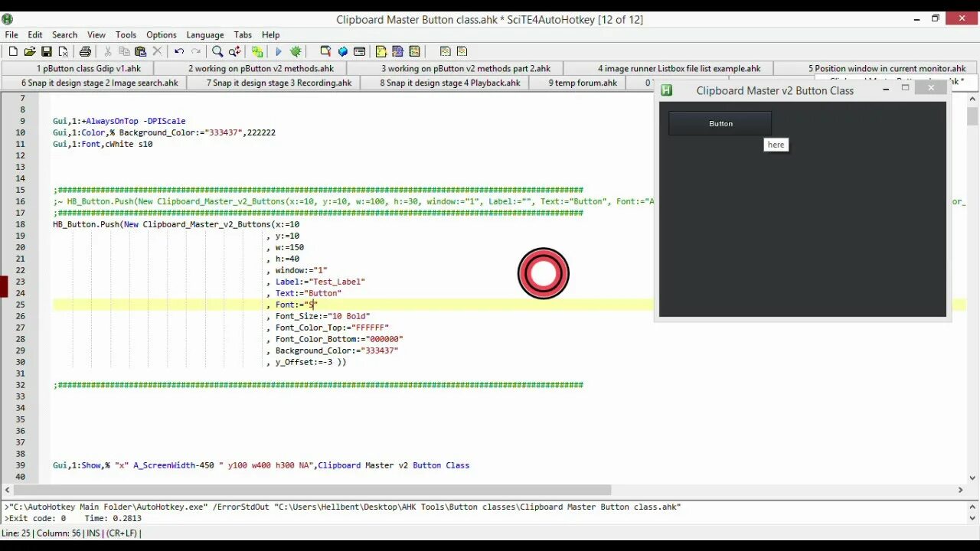Open the View menu

pos(96,34)
